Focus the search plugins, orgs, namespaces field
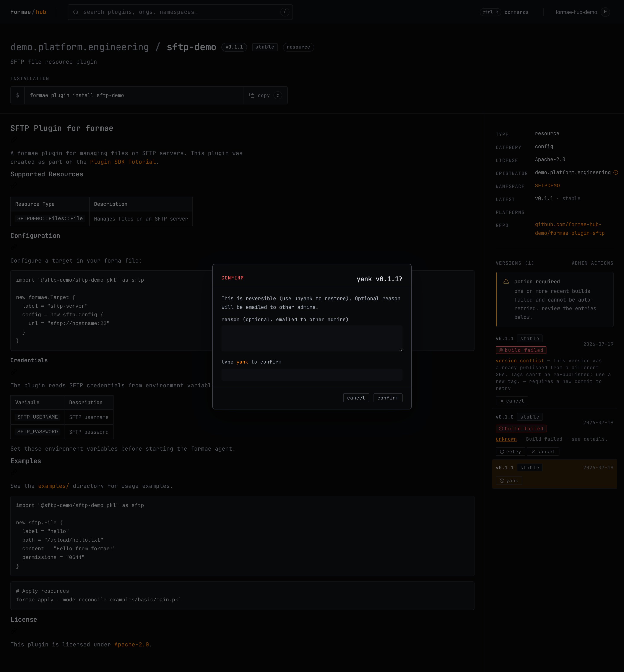The image size is (624, 672). click(180, 12)
